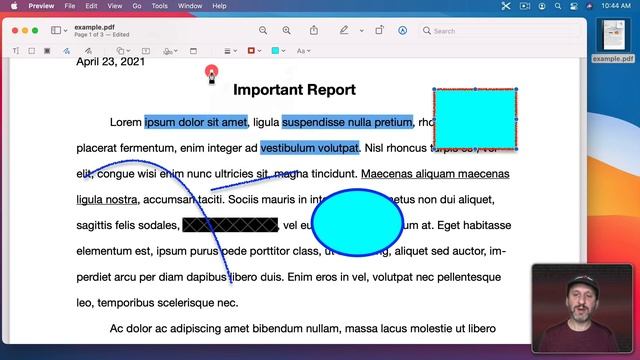Open the Text Style menu
The height and width of the screenshot is (360, 640).
(x=303, y=51)
